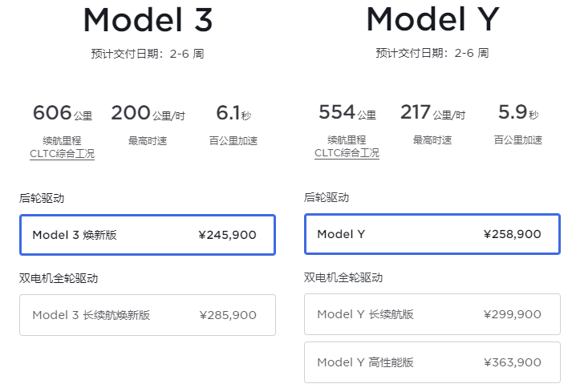This screenshot has height=392, width=572.
Task: Choose the Model Y 长续航版 option
Action: [432, 314]
